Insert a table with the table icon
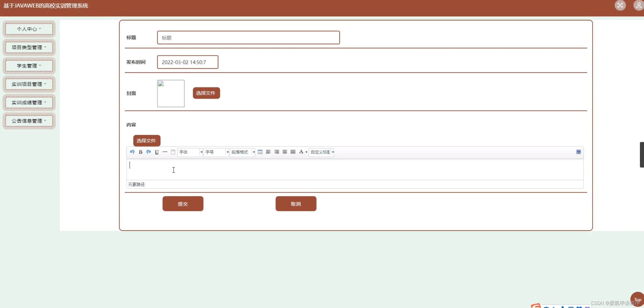This screenshot has width=644, height=308. (260, 152)
